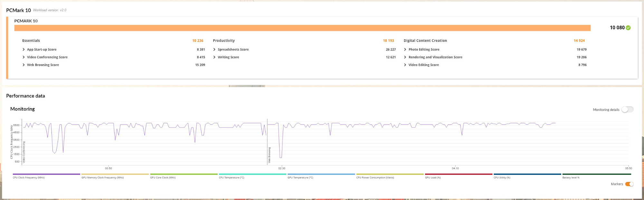Image resolution: width=644 pixels, height=200 pixels.
Task: Toggle the Monitoring details switch
Action: (627, 110)
